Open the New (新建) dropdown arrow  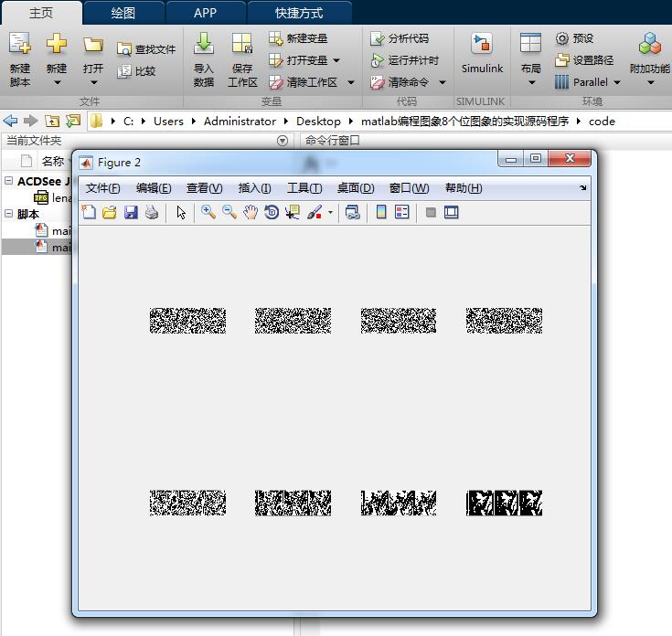[57, 82]
